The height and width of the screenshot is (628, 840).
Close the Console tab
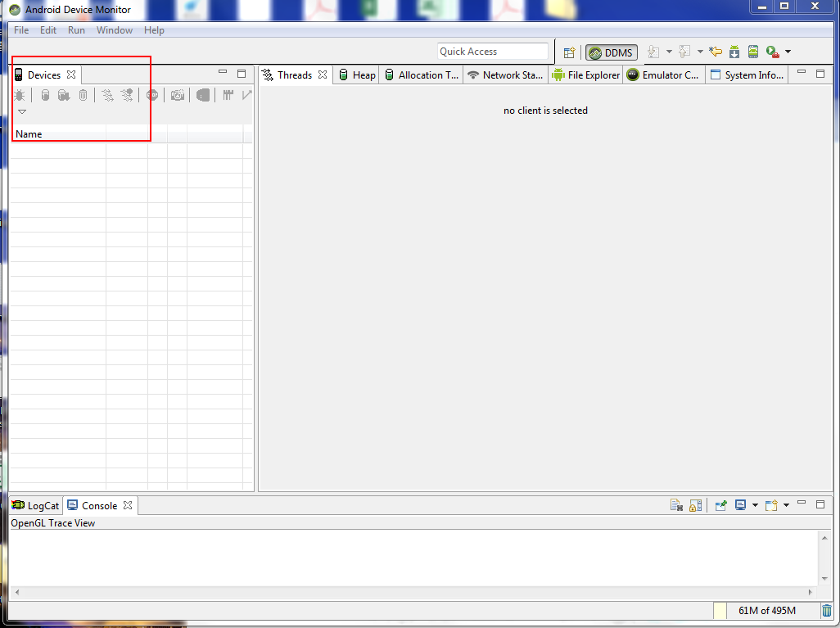tap(128, 505)
